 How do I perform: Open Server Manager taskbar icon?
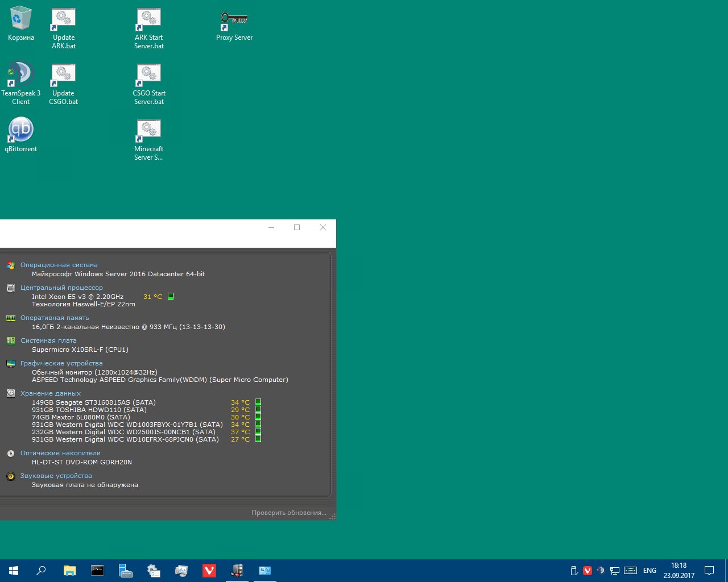coord(125,571)
